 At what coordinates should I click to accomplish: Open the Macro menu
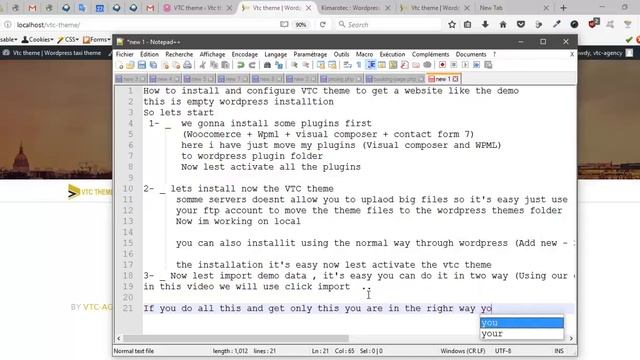pos(364,54)
